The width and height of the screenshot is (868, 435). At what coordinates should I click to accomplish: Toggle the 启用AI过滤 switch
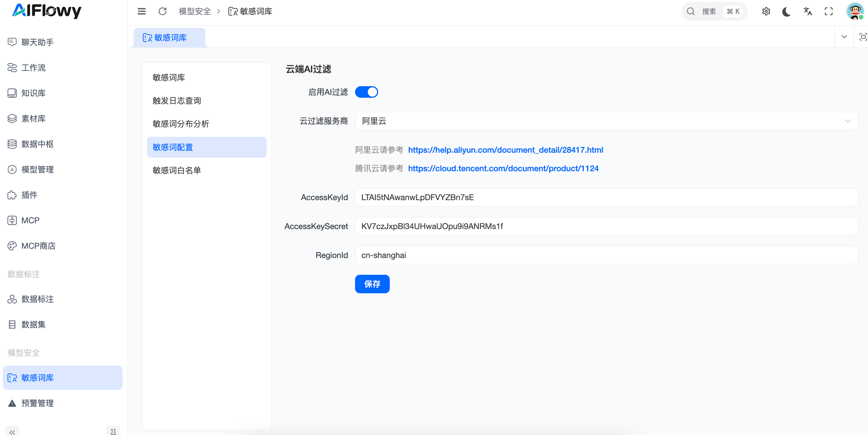click(366, 92)
